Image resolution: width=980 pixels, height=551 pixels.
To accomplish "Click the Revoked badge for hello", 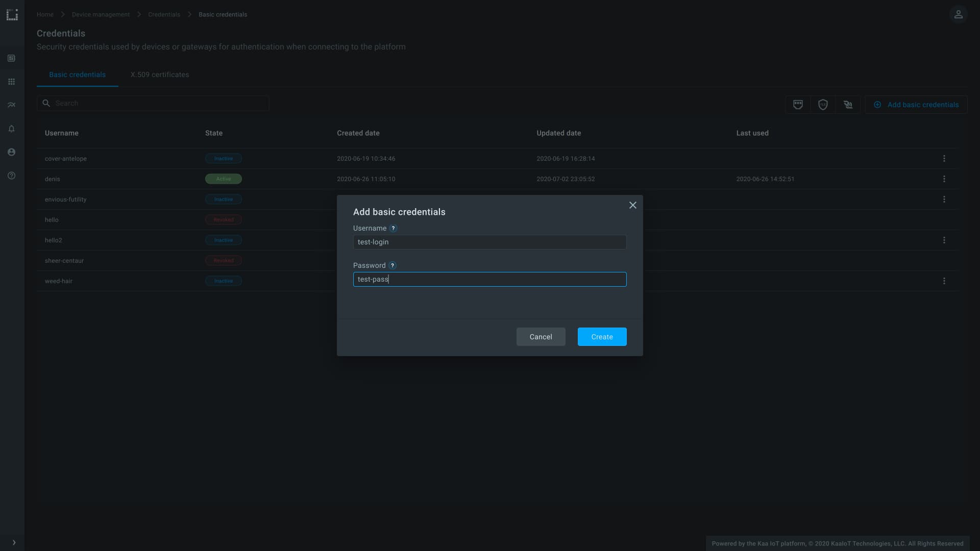I will click(224, 220).
